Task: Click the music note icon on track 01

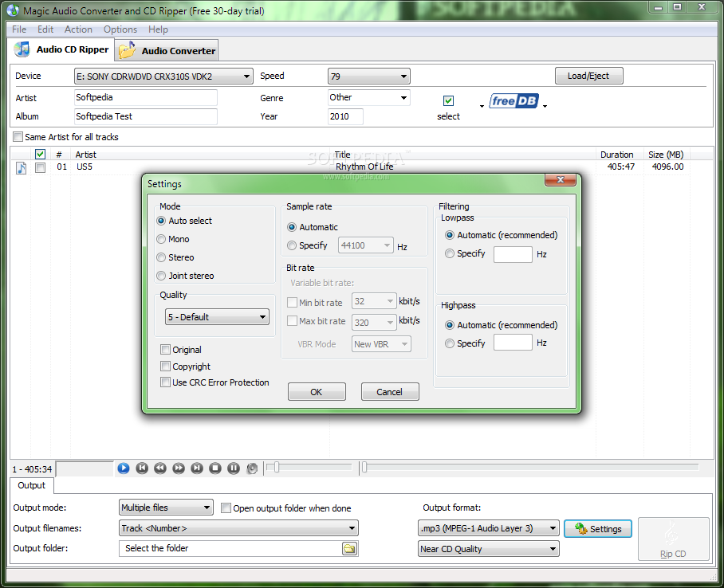Action: click(22, 167)
